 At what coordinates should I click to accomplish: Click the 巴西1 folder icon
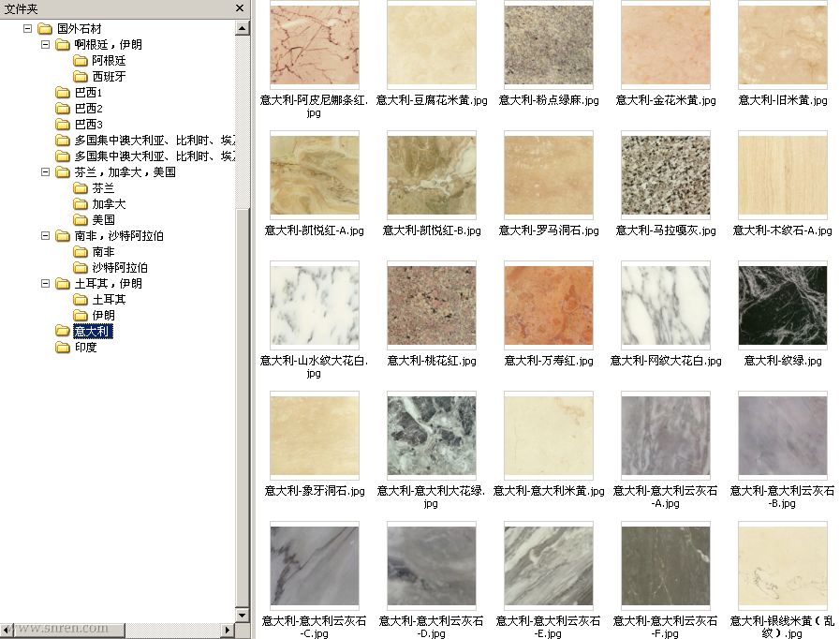click(x=63, y=93)
